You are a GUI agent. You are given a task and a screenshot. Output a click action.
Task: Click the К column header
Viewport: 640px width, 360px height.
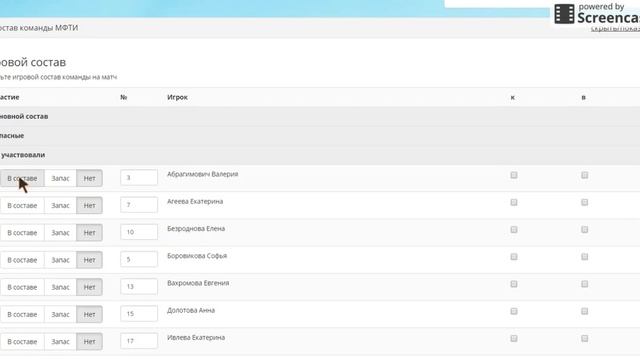pos(513,98)
